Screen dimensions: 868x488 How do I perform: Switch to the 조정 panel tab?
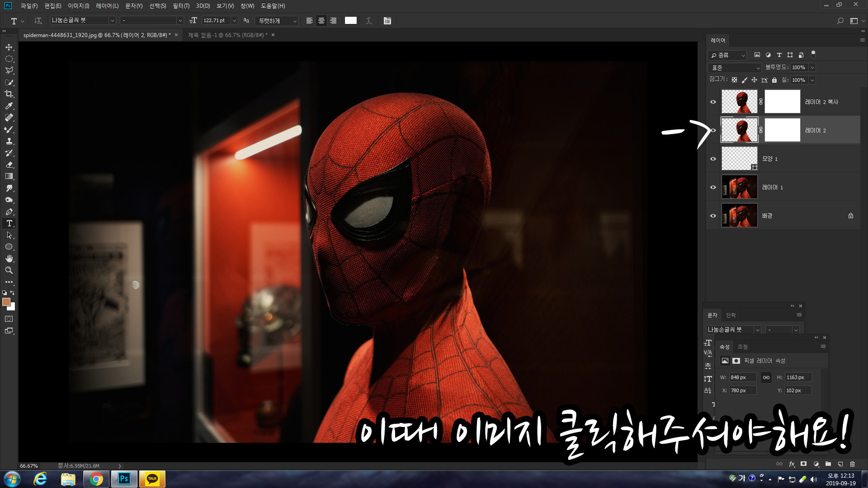coord(742,347)
